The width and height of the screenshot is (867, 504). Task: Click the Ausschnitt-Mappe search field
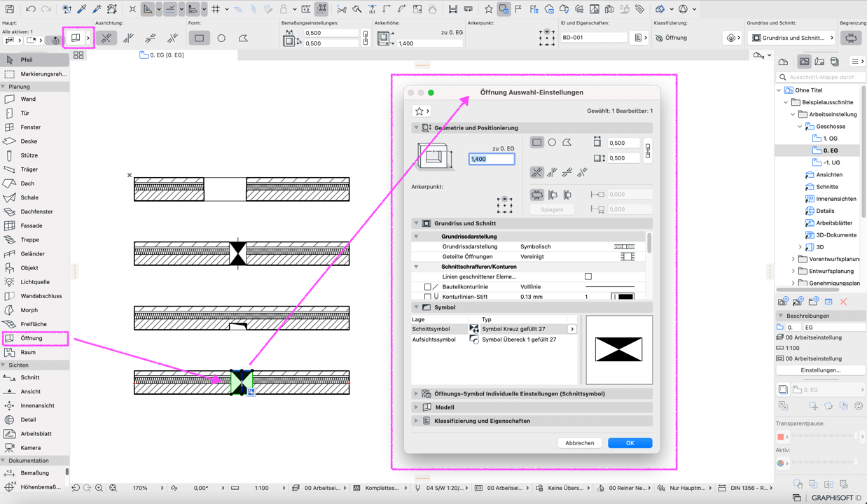coord(821,77)
